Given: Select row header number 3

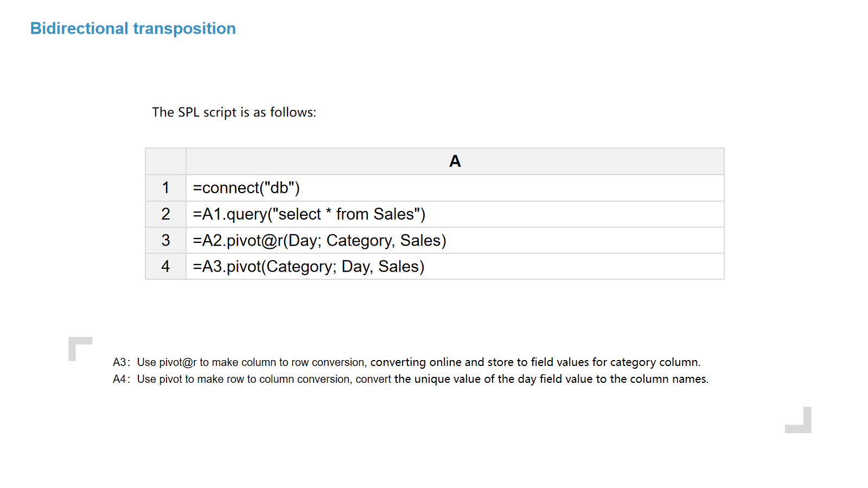Looking at the screenshot, I should (165, 240).
